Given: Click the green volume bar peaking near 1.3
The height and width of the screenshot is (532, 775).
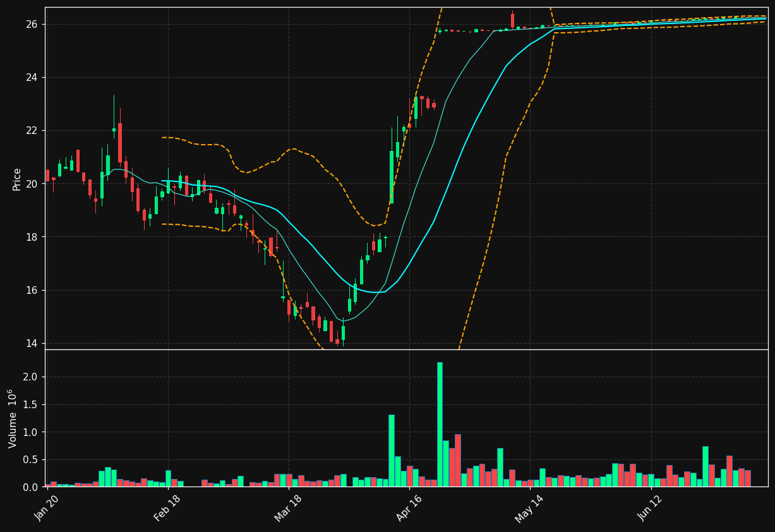Looking at the screenshot, I should coord(392,450).
